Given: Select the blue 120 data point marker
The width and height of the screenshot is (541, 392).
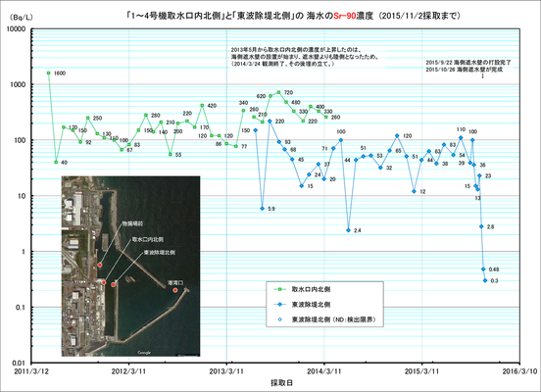Looking at the screenshot, I should point(397,136).
